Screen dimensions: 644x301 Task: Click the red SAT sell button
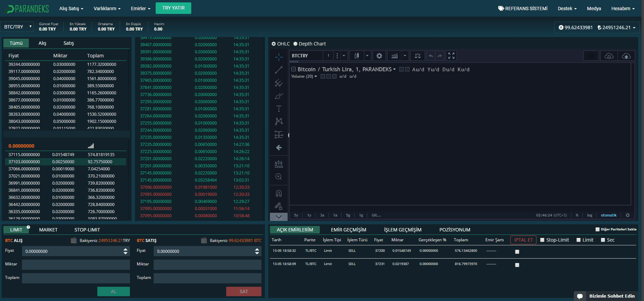point(243,291)
